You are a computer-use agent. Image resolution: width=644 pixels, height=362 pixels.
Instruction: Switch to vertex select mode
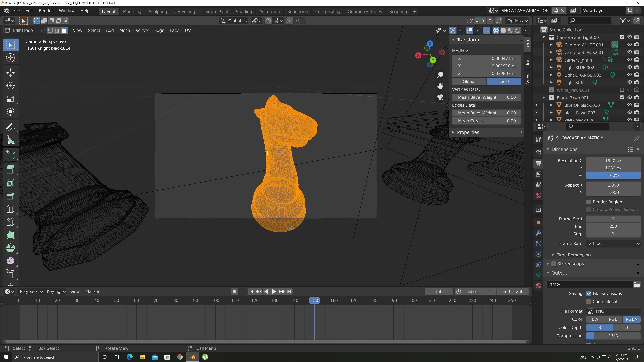[x=50, y=31]
